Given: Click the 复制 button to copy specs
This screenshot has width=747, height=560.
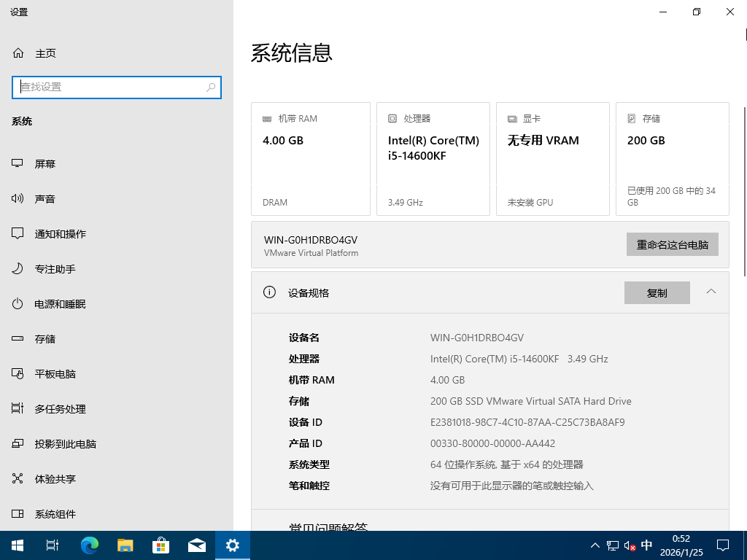Looking at the screenshot, I should coord(657,292).
